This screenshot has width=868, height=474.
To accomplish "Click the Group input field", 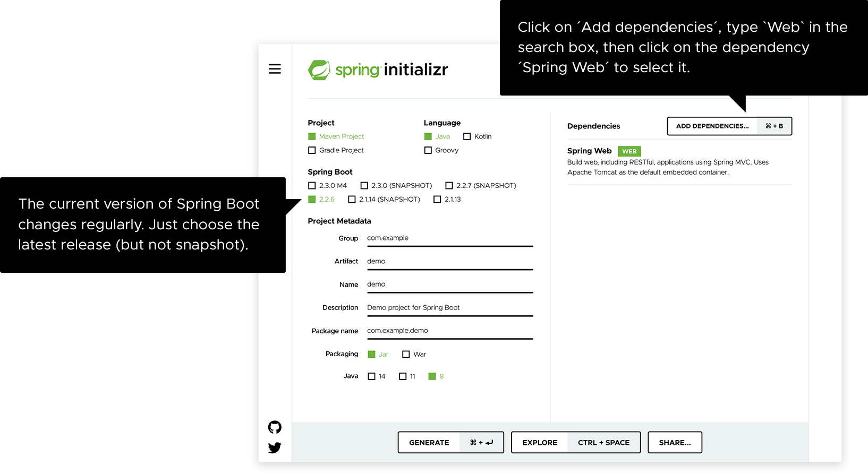I will tap(449, 238).
